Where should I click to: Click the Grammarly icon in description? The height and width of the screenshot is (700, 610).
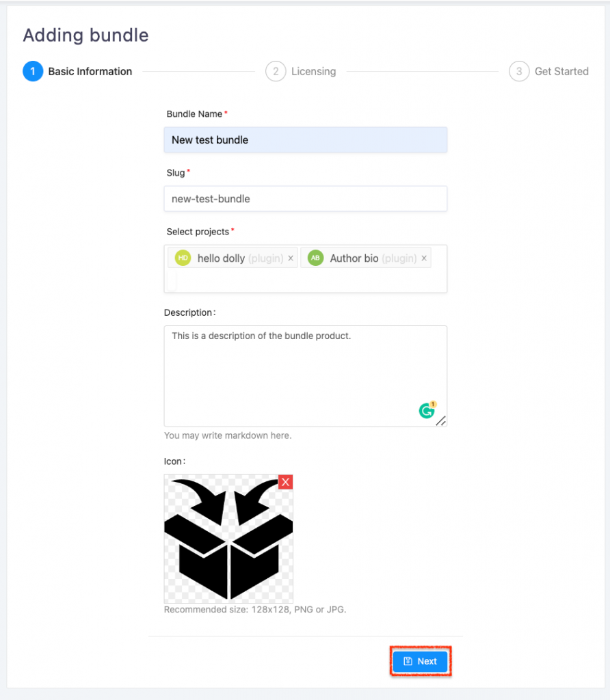(x=427, y=410)
